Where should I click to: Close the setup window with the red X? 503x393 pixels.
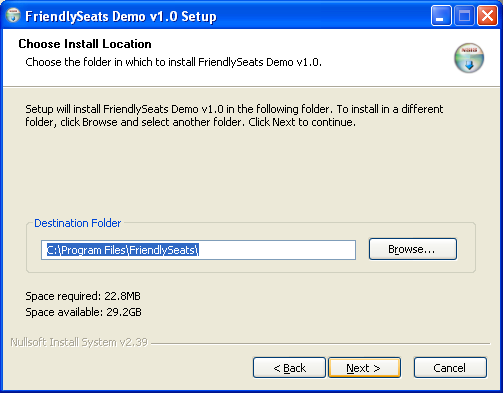488,16
